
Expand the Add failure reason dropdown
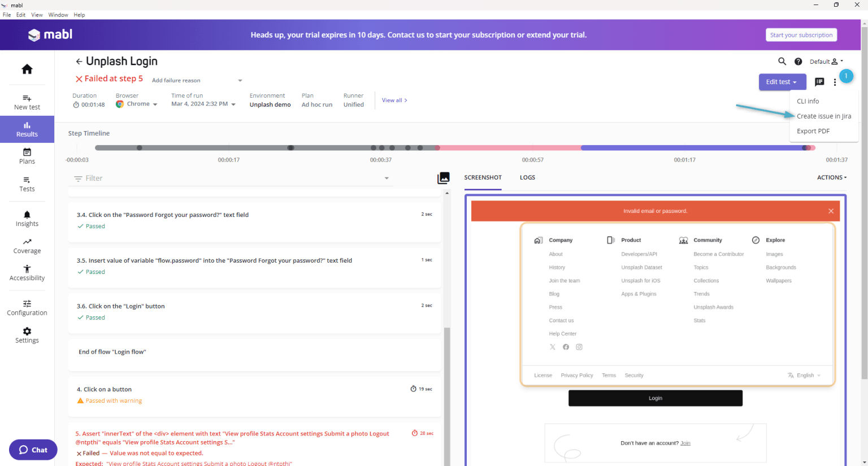[x=240, y=80]
